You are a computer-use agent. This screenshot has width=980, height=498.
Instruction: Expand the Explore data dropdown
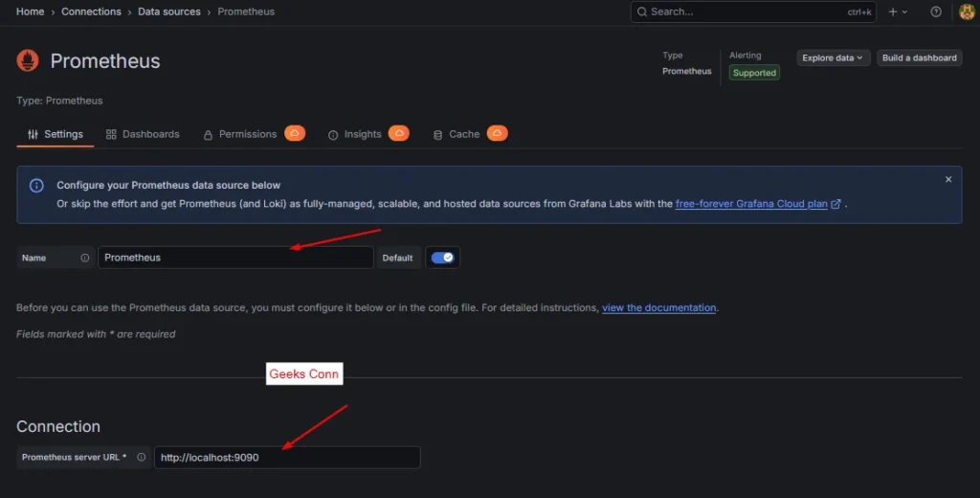834,57
